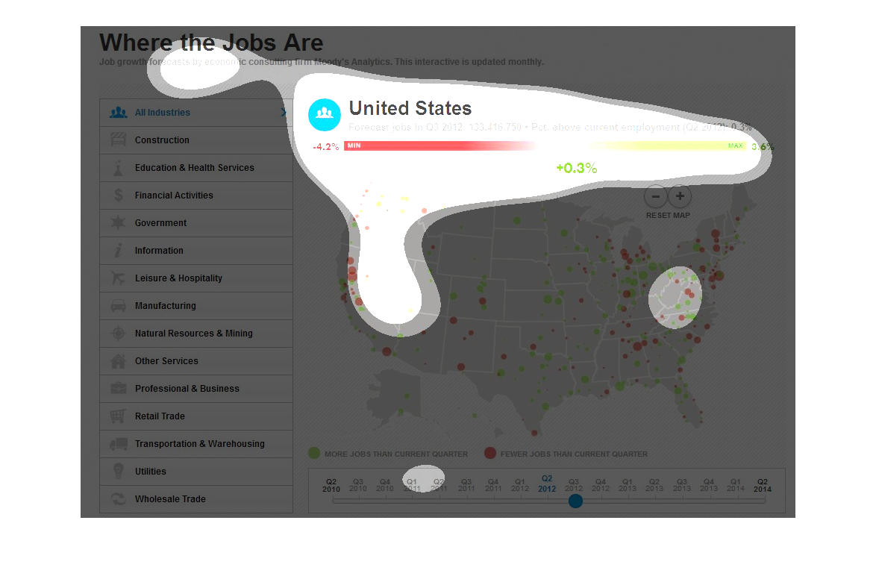This screenshot has height=588, width=876.
Task: Click the timeline slider handle
Action: point(575,501)
